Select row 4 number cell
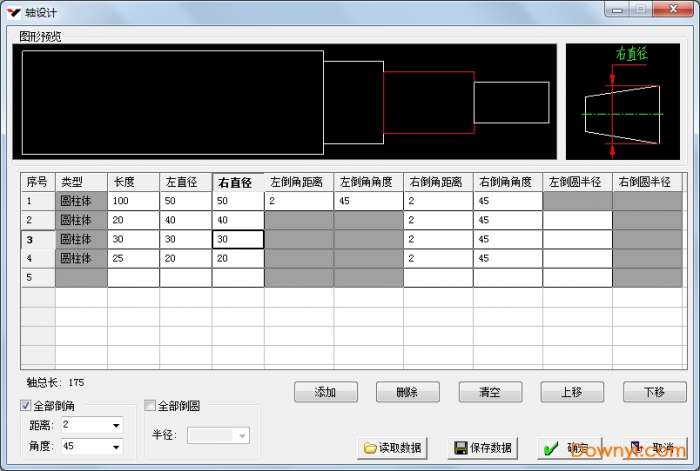This screenshot has height=471, width=700. (x=38, y=258)
